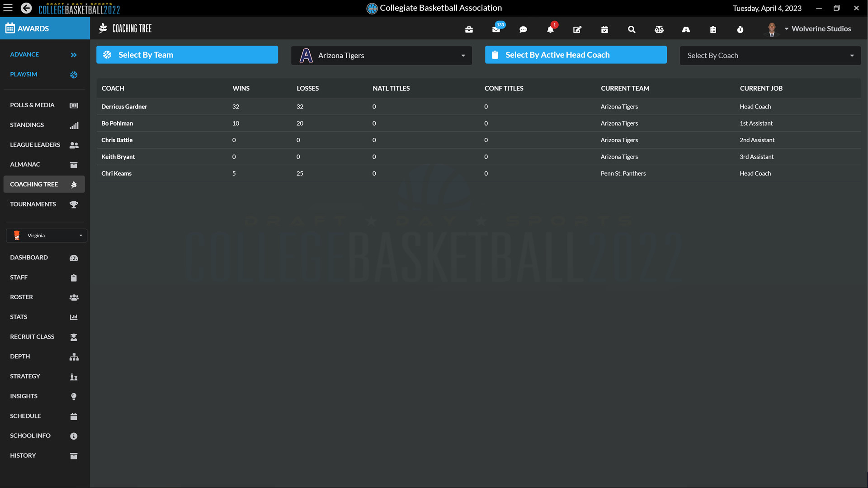Viewport: 868px width, 488px height.
Task: Open the league calendar icon
Action: point(604,29)
